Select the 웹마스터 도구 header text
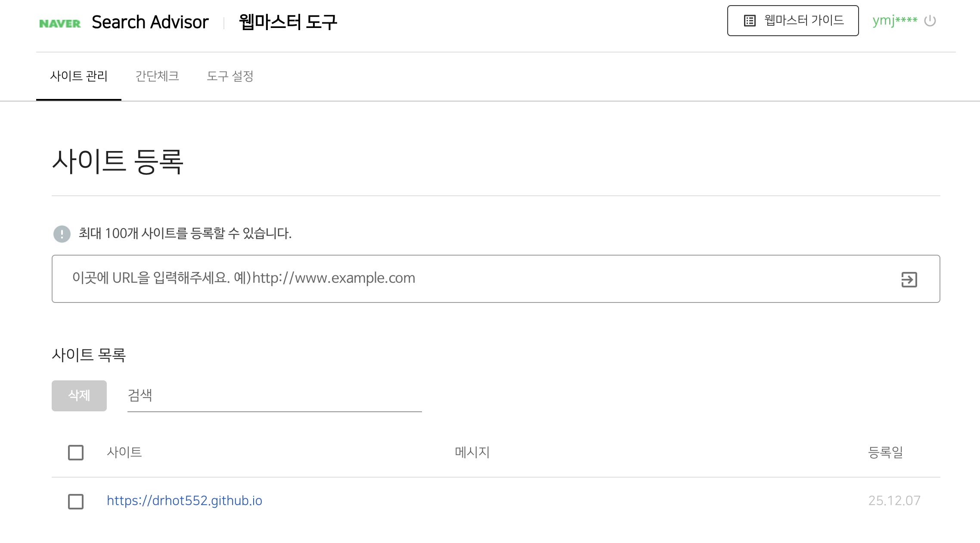 tap(287, 22)
